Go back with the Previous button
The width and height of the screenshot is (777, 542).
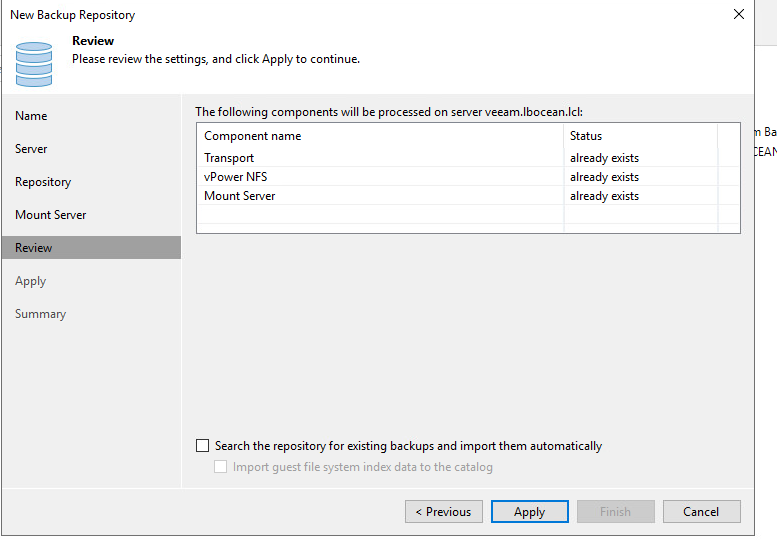[x=444, y=511]
